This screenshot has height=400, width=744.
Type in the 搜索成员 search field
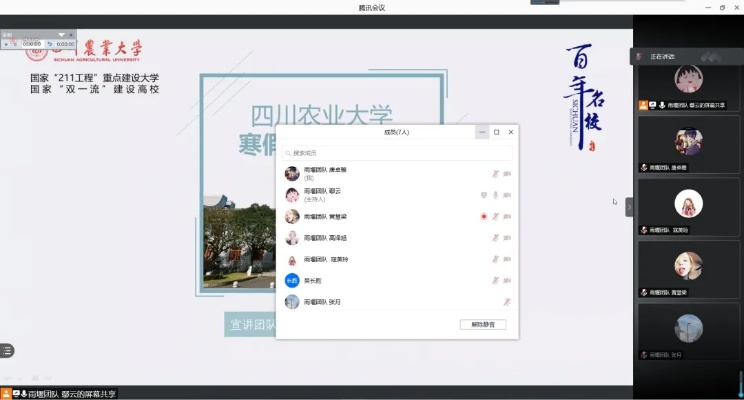[x=398, y=153]
